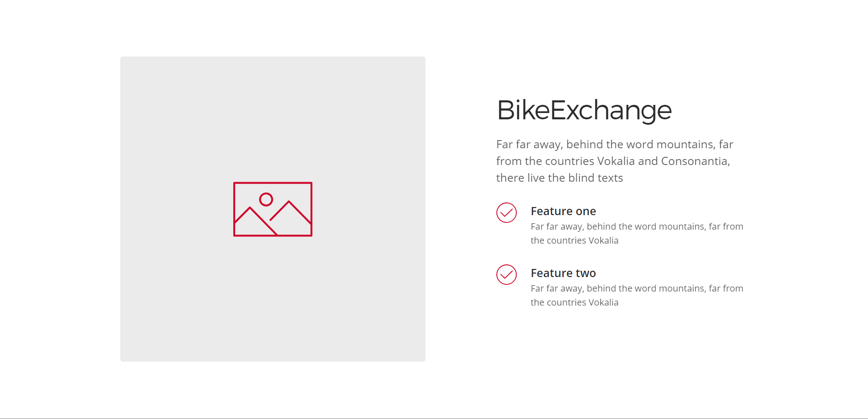Viewport: 868px width, 419px height.
Task: Click the horizontal divider line at the page bottom
Action: 434,419
